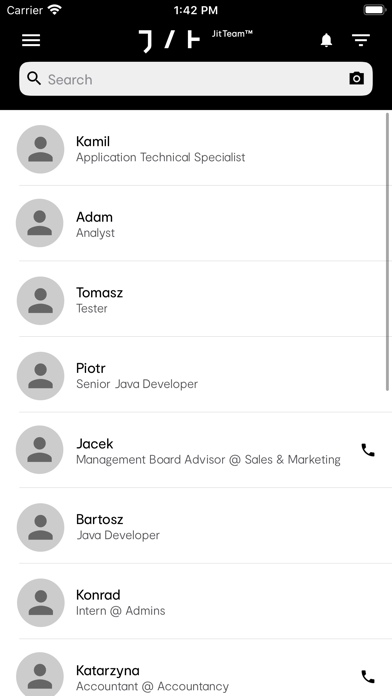Screen dimensions: 392x696
Task: Open the filter options icon
Action: pyautogui.click(x=361, y=40)
